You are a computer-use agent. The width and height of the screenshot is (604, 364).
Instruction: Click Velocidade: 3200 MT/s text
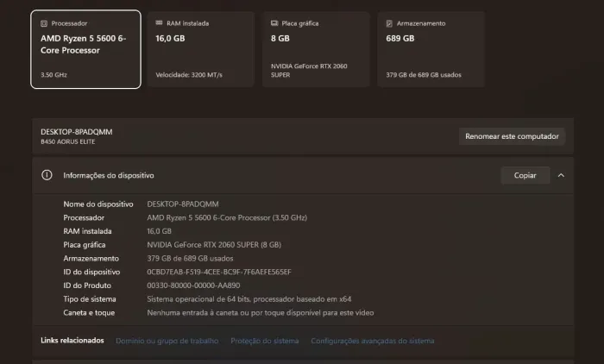[189, 75]
